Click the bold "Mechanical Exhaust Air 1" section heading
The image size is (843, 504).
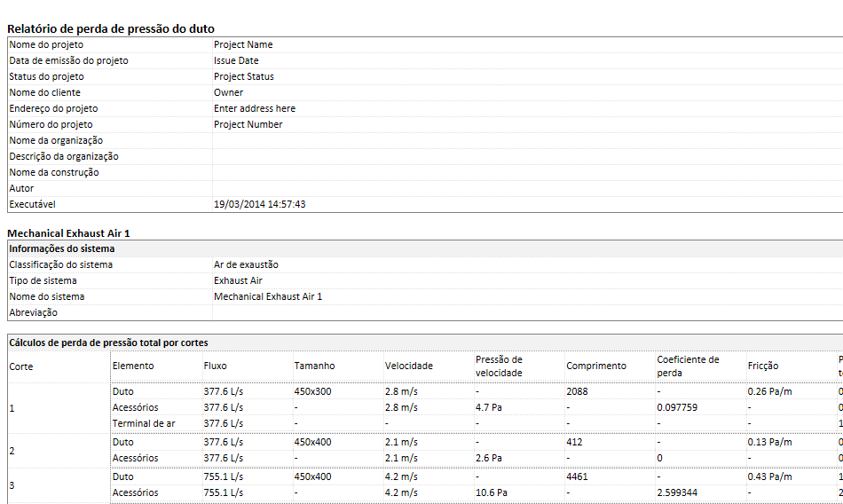pyautogui.click(x=68, y=233)
